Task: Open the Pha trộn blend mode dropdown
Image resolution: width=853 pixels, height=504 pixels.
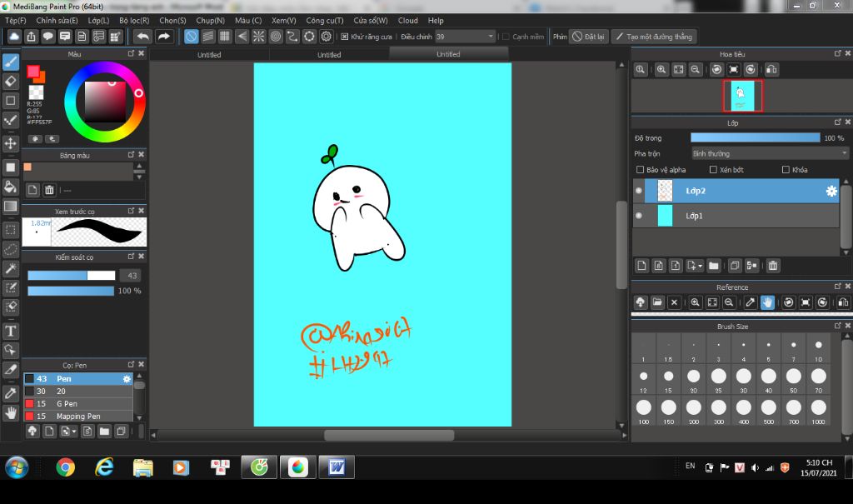Action: click(x=770, y=153)
